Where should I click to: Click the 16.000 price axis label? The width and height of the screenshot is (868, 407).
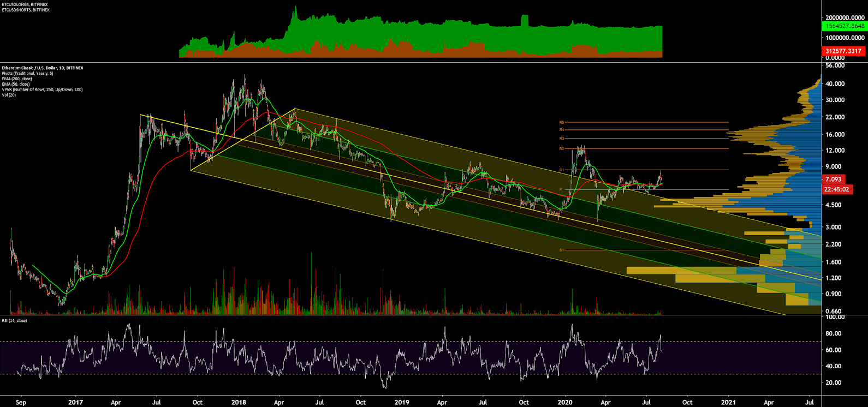click(x=835, y=134)
